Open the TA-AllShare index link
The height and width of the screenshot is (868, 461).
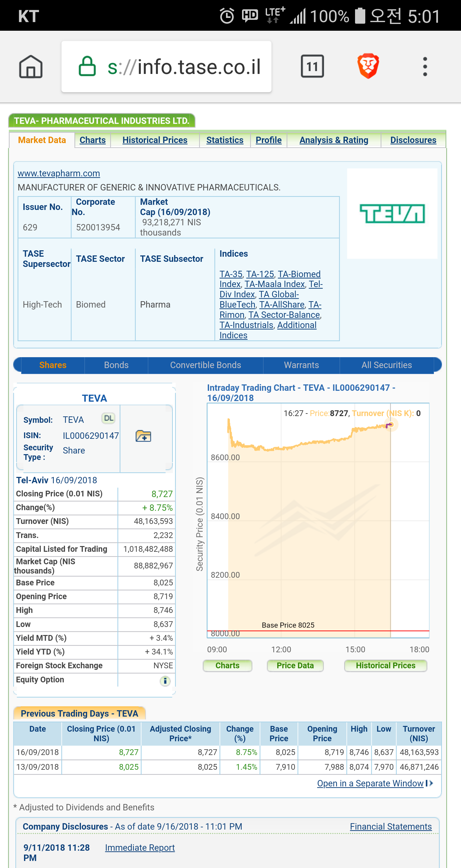[x=282, y=305]
